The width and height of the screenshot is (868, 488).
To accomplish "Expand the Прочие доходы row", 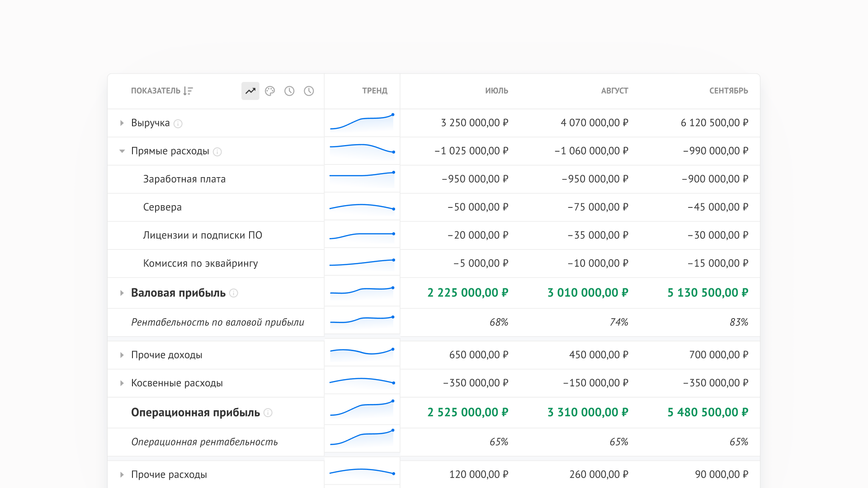I will coord(122,355).
